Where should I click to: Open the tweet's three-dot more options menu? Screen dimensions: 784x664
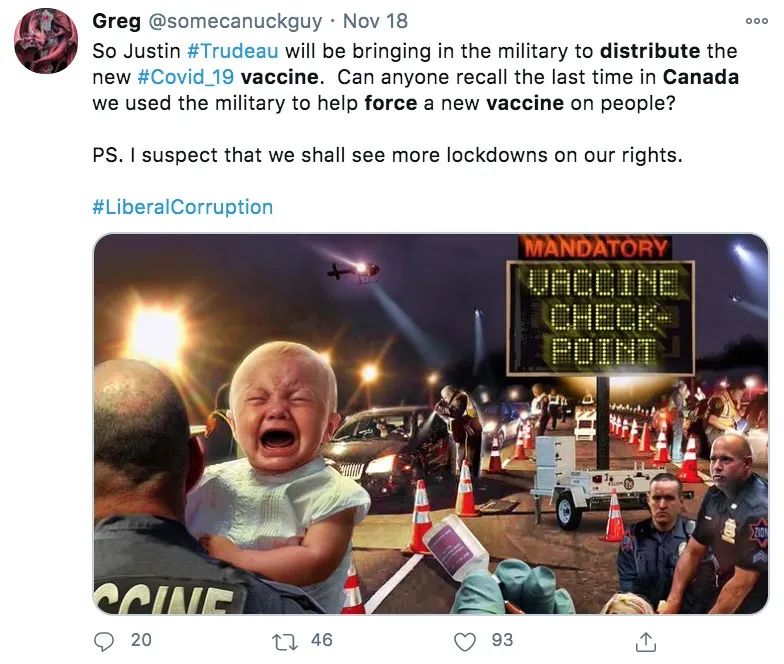click(756, 21)
